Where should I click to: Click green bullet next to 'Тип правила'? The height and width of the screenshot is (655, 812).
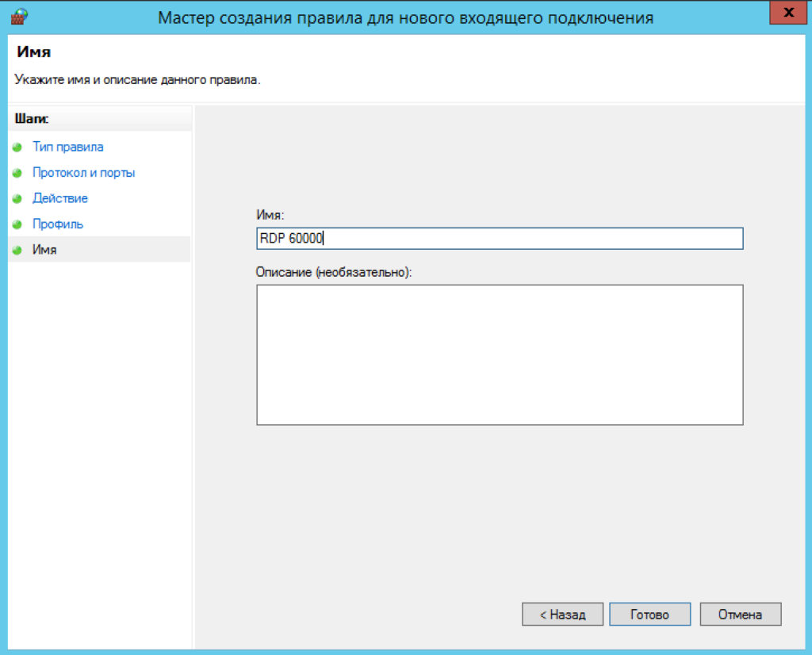17,147
